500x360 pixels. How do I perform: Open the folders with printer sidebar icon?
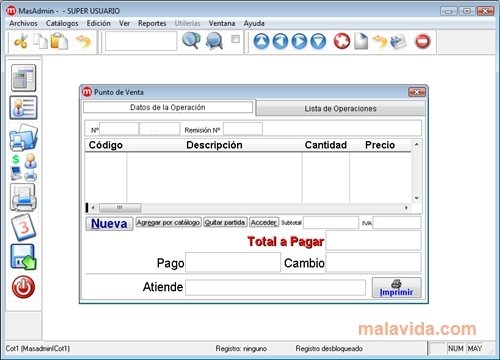click(23, 137)
